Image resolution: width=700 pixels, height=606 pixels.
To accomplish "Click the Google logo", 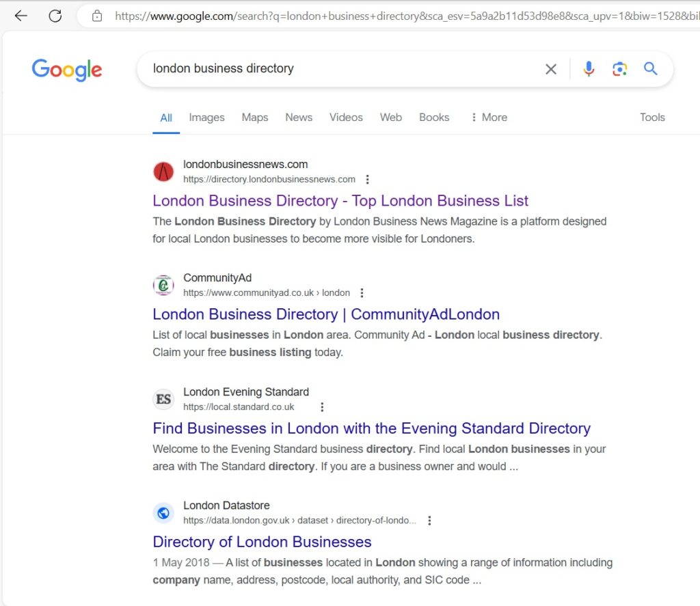I will click(67, 69).
